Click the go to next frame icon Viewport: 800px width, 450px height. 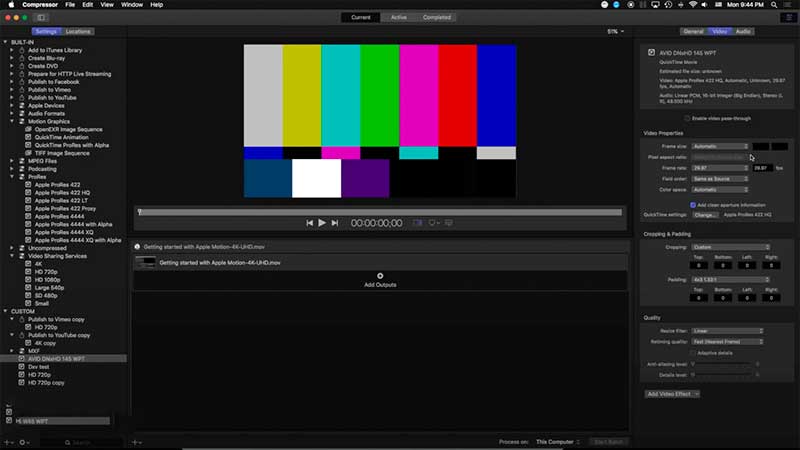pos(335,223)
